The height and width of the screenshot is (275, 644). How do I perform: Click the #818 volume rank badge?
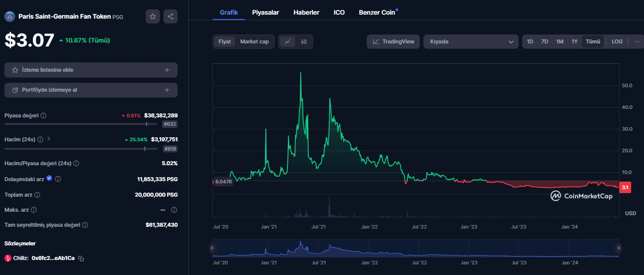pos(170,149)
